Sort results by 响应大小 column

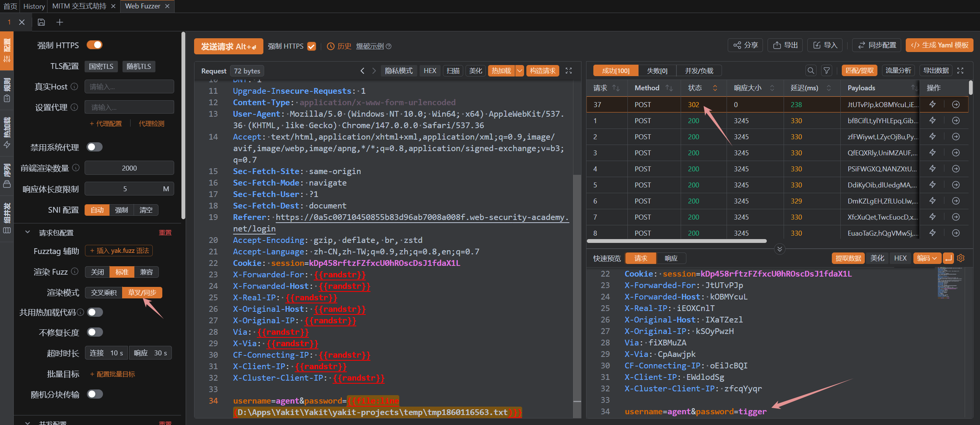point(772,88)
